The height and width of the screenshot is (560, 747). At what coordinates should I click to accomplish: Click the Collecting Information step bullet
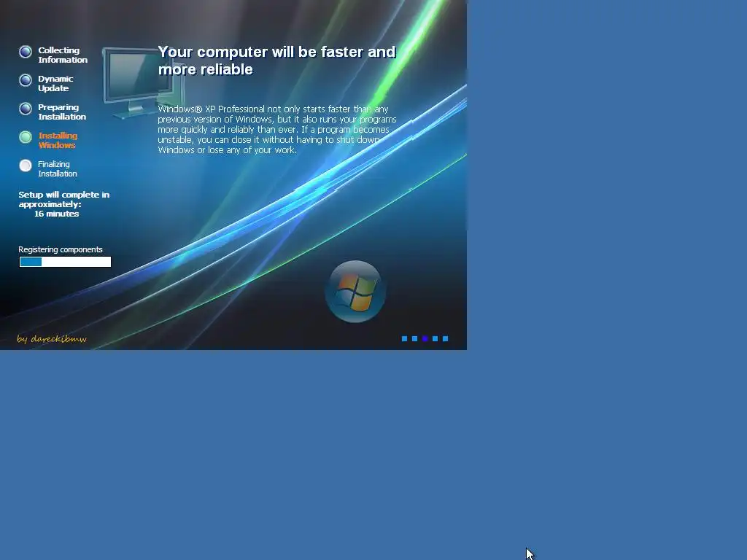coord(26,52)
